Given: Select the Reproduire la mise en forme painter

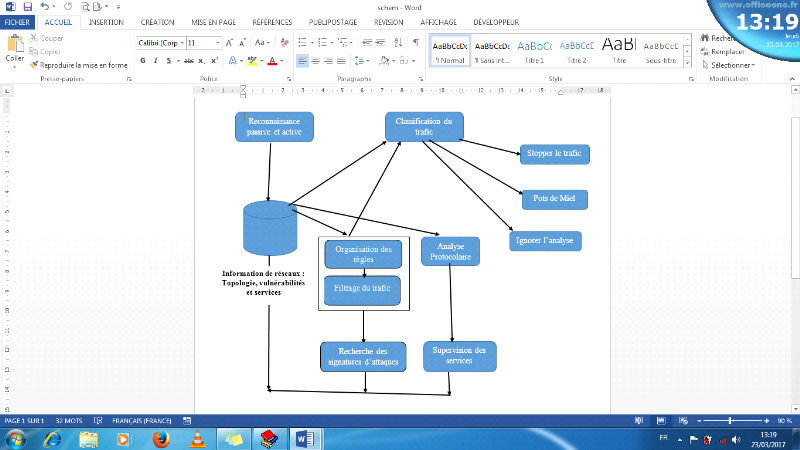Looking at the screenshot, I should (x=78, y=64).
